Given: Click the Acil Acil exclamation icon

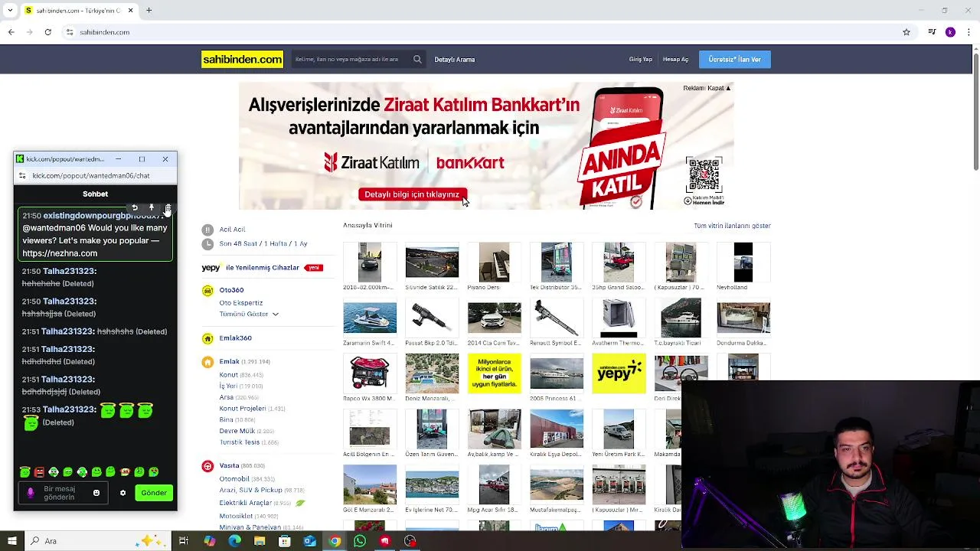Looking at the screenshot, I should tap(207, 230).
